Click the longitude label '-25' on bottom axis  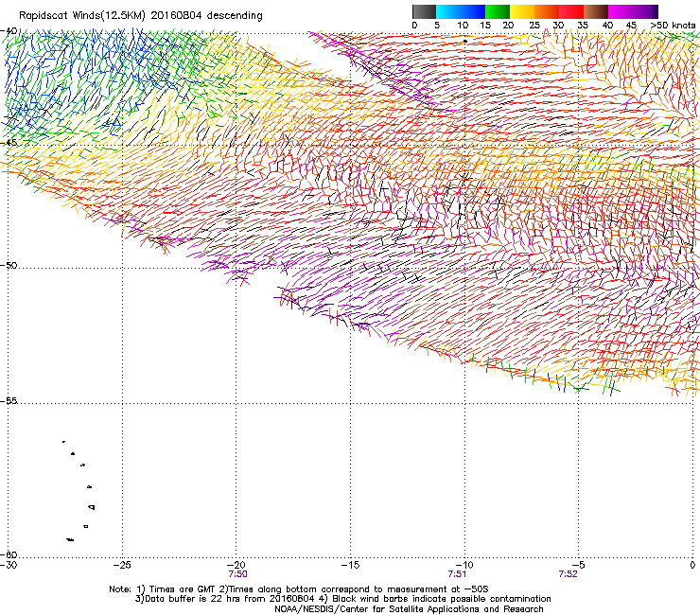point(122,565)
